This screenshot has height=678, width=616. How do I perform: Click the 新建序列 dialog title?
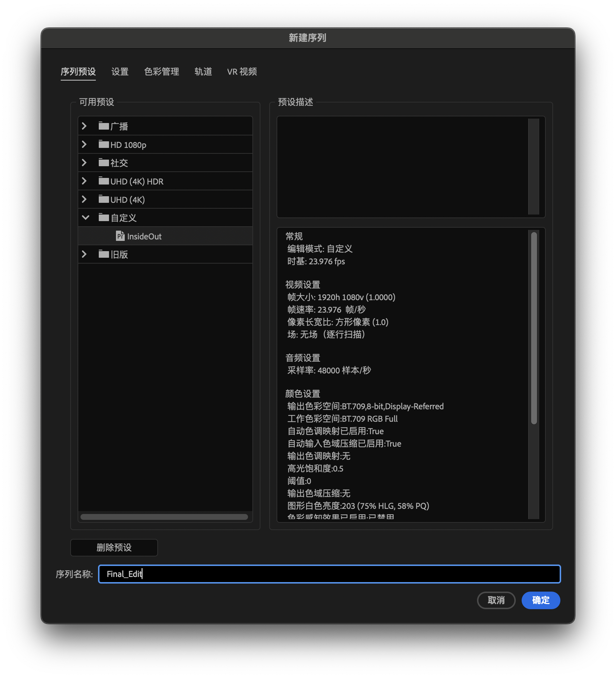pos(308,38)
